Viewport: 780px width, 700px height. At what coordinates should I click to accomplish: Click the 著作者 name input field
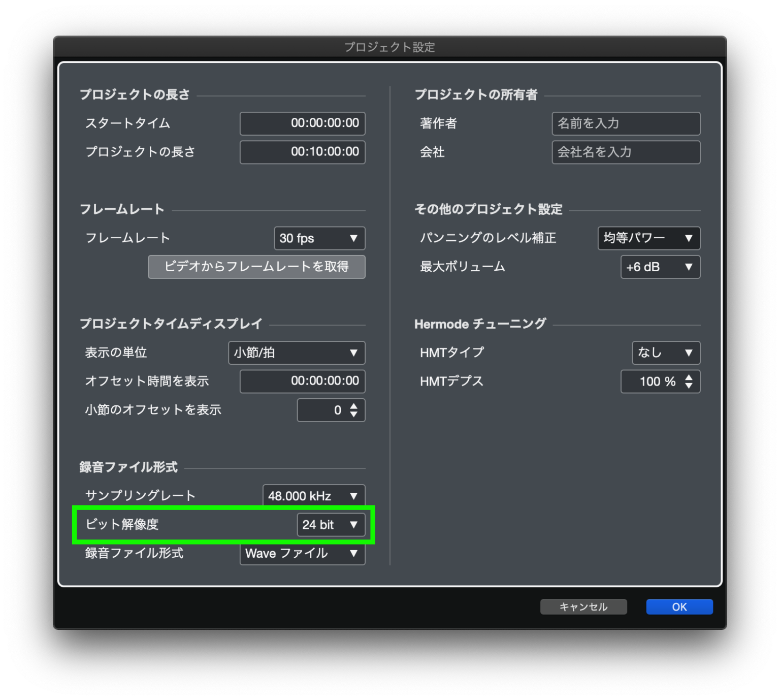626,123
